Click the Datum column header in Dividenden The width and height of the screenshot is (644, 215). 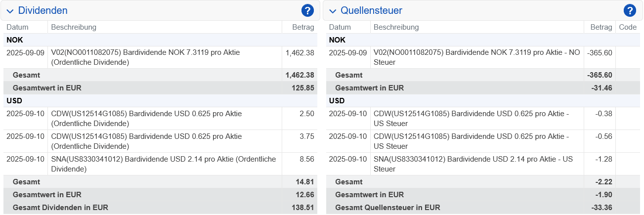point(17,27)
